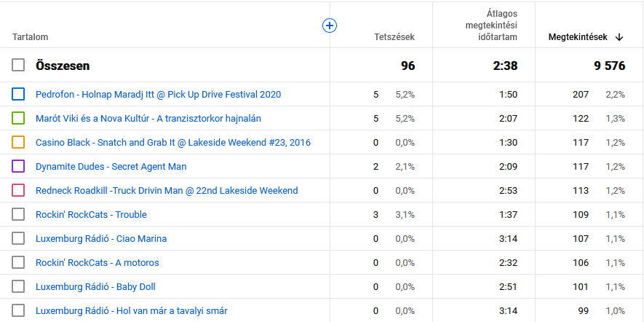This screenshot has width=644, height=322.
Task: Toggle the purple Dynamite Dudes row checkbox
Action: [x=18, y=166]
